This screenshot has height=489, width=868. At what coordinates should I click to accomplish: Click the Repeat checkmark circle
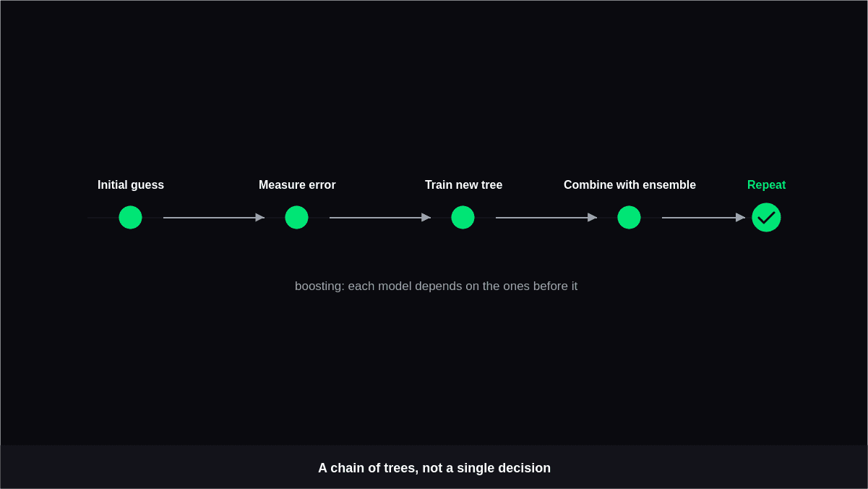766,217
